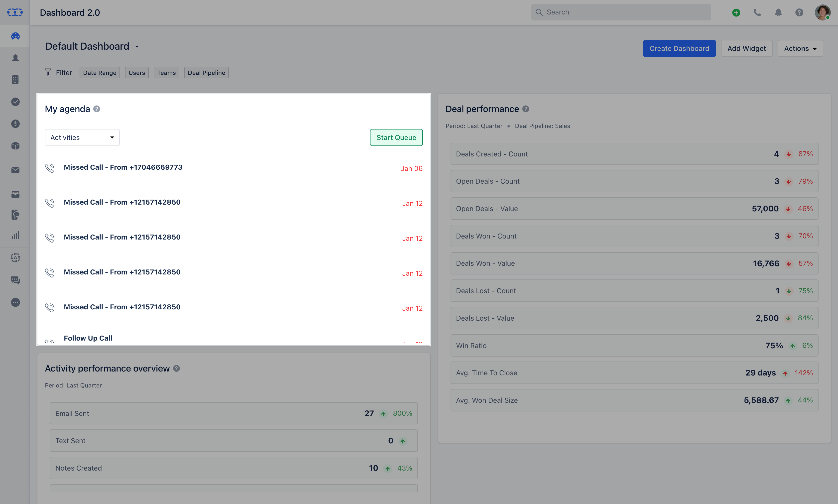Click Add Widget button

[747, 49]
